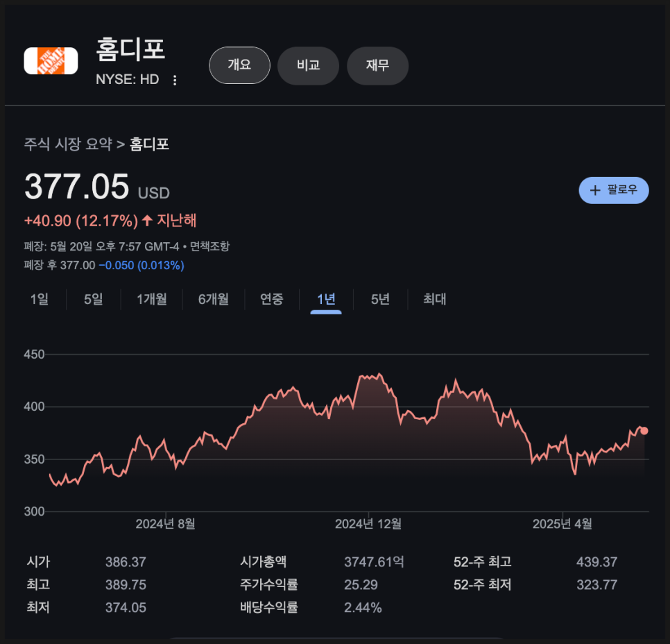Click the 시가 value 386.37
Screen dimensions: 670x644
[x=126, y=562]
